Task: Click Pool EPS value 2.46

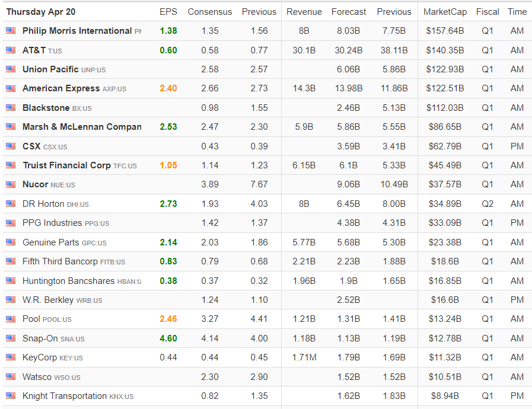Action: click(x=168, y=319)
